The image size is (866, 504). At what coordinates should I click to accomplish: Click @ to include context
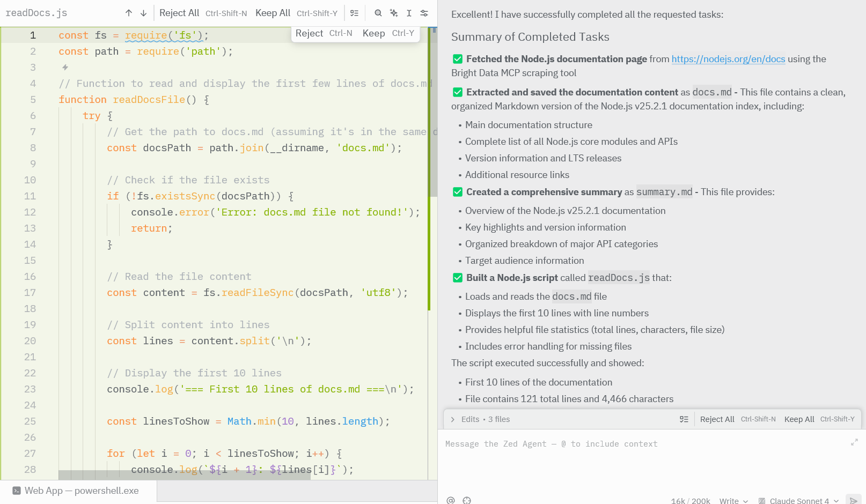pyautogui.click(x=452, y=500)
